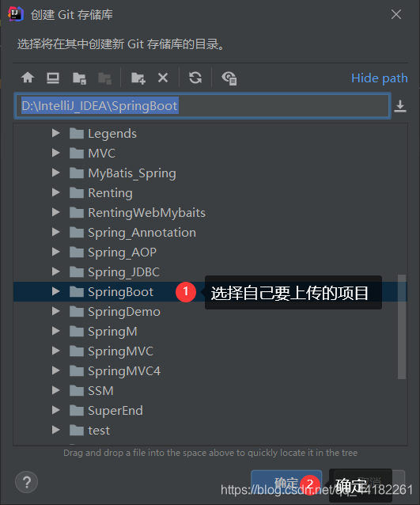Expand the test folder arrow

click(x=56, y=430)
